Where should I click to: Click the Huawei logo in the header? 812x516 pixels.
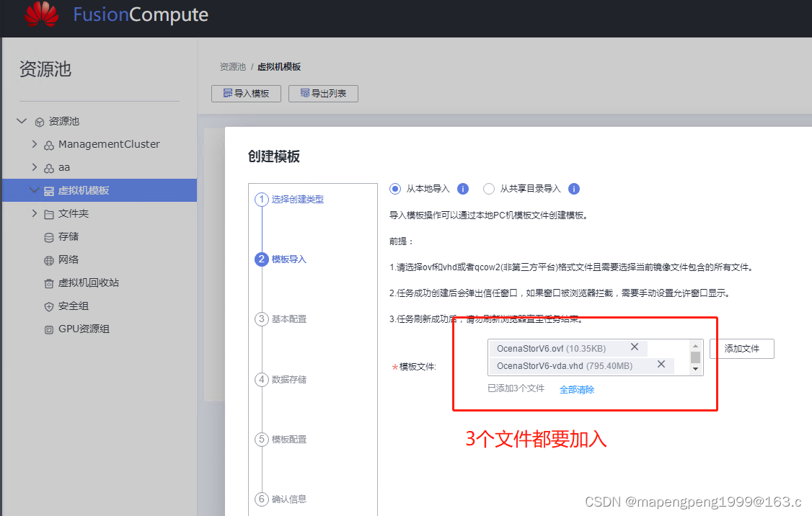tap(41, 14)
